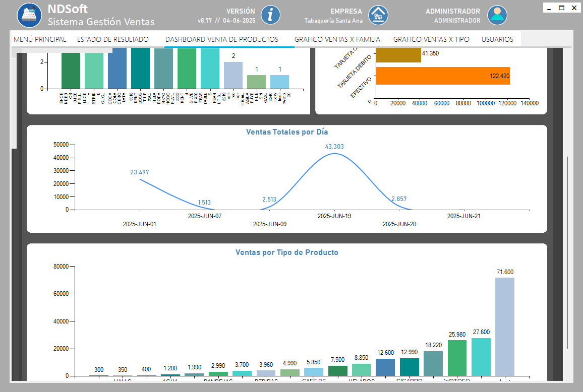583x392 pixels.
Task: Select the tallest bar labeled 71.600
Action: [x=504, y=326]
